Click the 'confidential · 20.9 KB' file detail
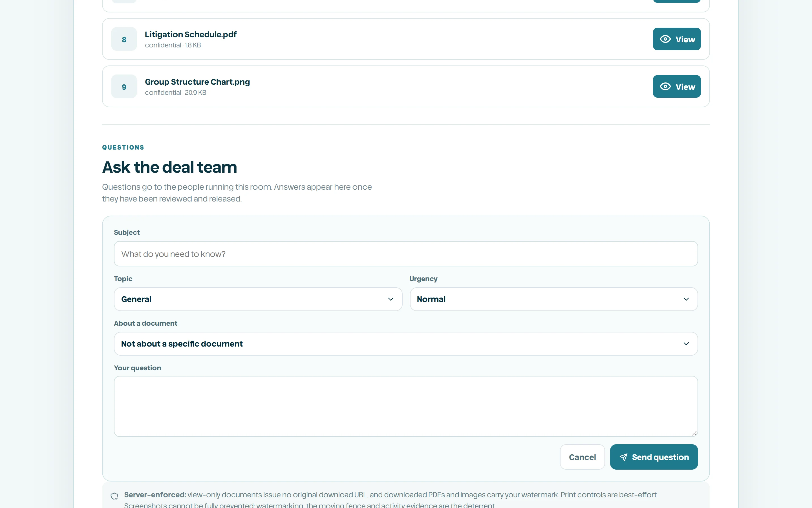812x508 pixels. coord(175,92)
